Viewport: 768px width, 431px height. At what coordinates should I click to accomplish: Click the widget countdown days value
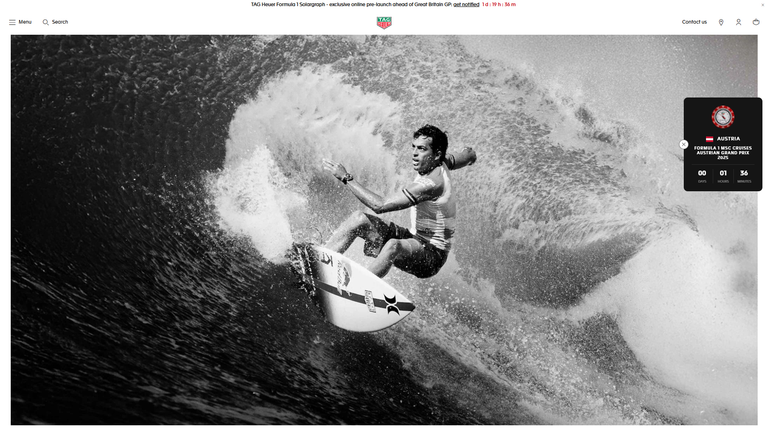[x=702, y=173]
